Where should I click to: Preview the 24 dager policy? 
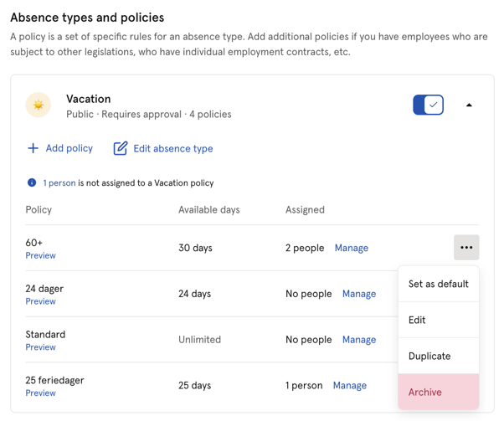(40, 301)
